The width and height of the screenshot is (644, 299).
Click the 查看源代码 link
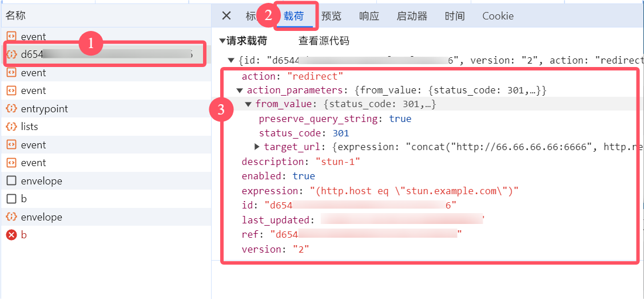323,41
